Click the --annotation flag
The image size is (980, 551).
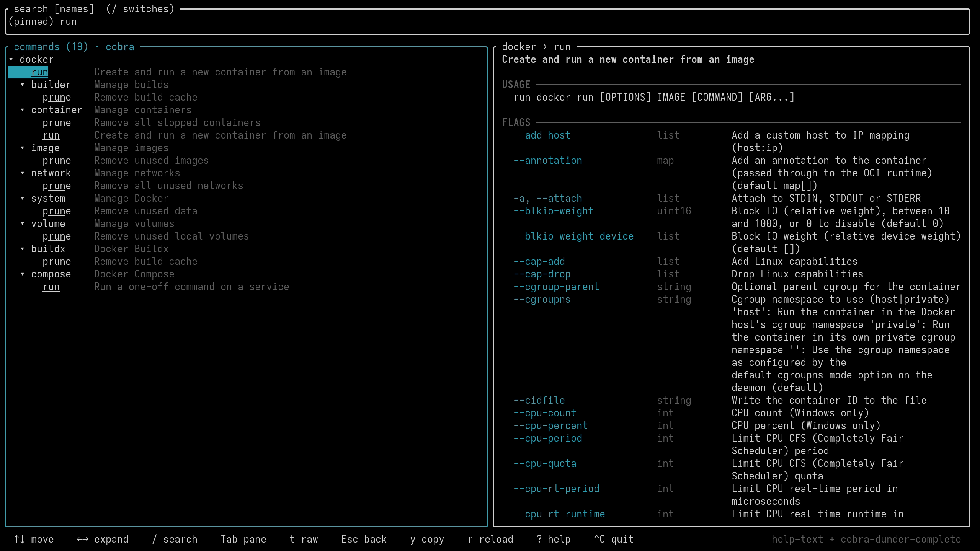coord(548,161)
